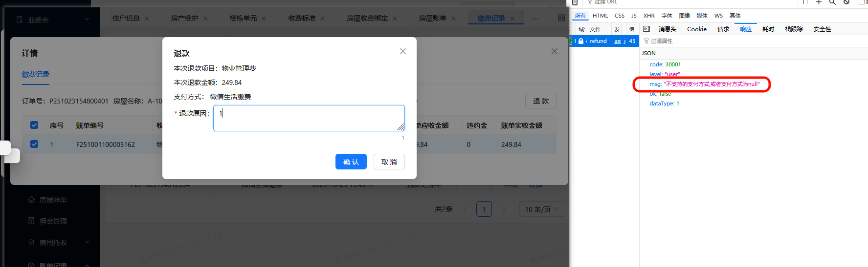The image size is (868, 267).
Task: Close the 房屋账单 tab
Action: tap(453, 19)
